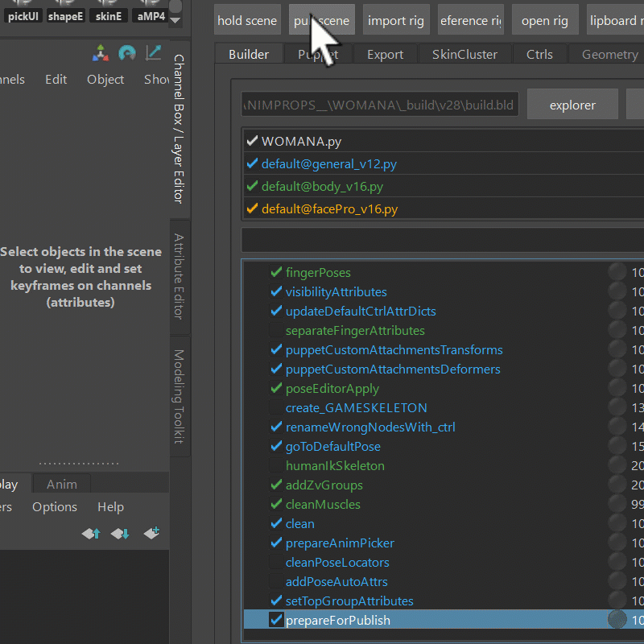644x644 pixels.
Task: Enable the cleanPoseLocators step
Action: tap(276, 561)
